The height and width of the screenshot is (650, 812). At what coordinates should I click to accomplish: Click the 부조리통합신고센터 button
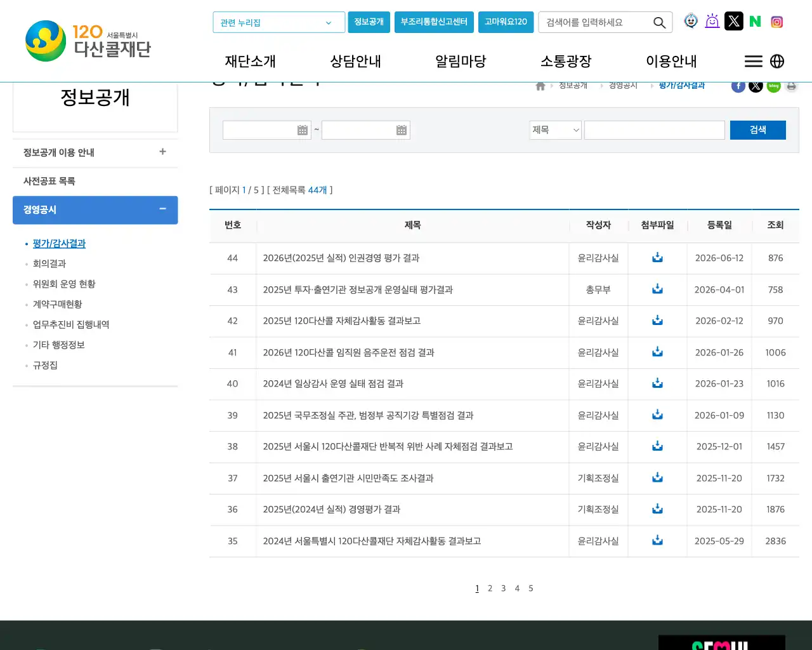(x=434, y=22)
